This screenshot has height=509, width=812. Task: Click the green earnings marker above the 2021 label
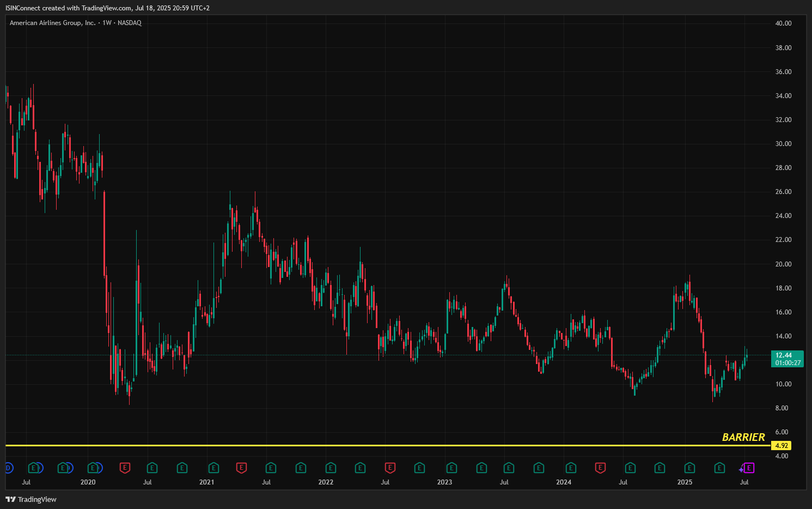[x=213, y=468]
